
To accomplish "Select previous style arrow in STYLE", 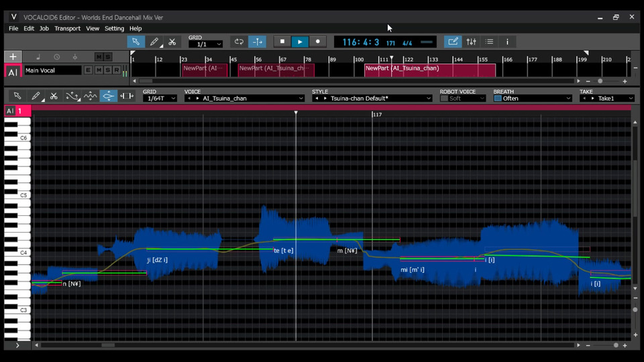I will pyautogui.click(x=317, y=99).
